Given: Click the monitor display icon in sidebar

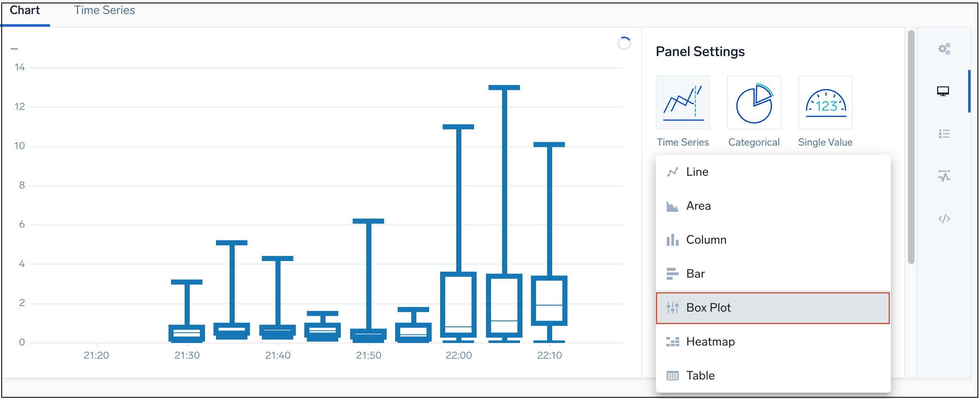Looking at the screenshot, I should point(944,90).
